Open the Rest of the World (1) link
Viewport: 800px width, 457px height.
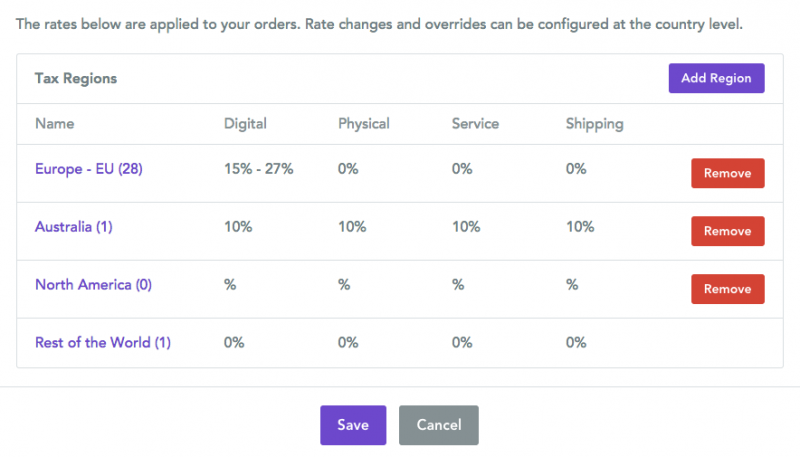[103, 343]
